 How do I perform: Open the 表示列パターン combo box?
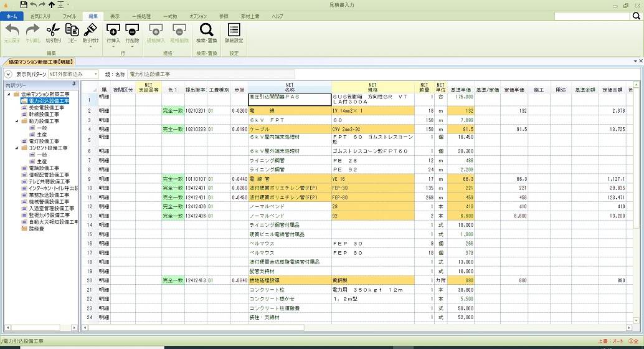pos(73,74)
